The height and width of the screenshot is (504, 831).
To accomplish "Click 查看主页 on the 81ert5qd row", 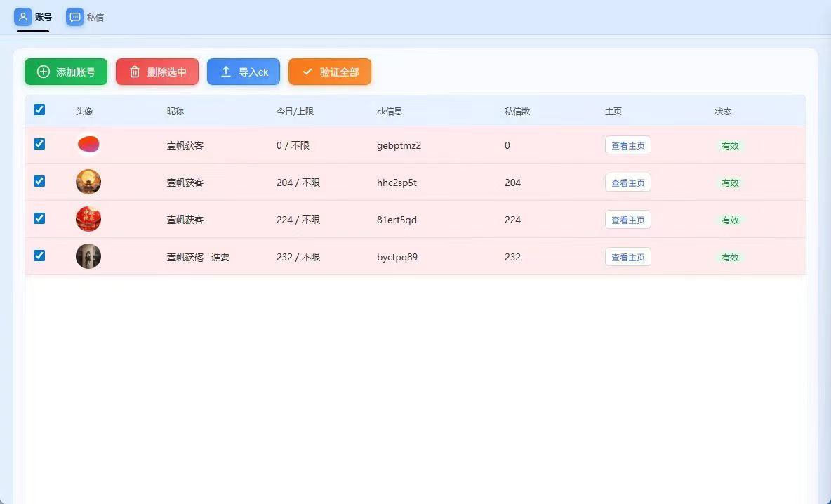I will click(627, 219).
